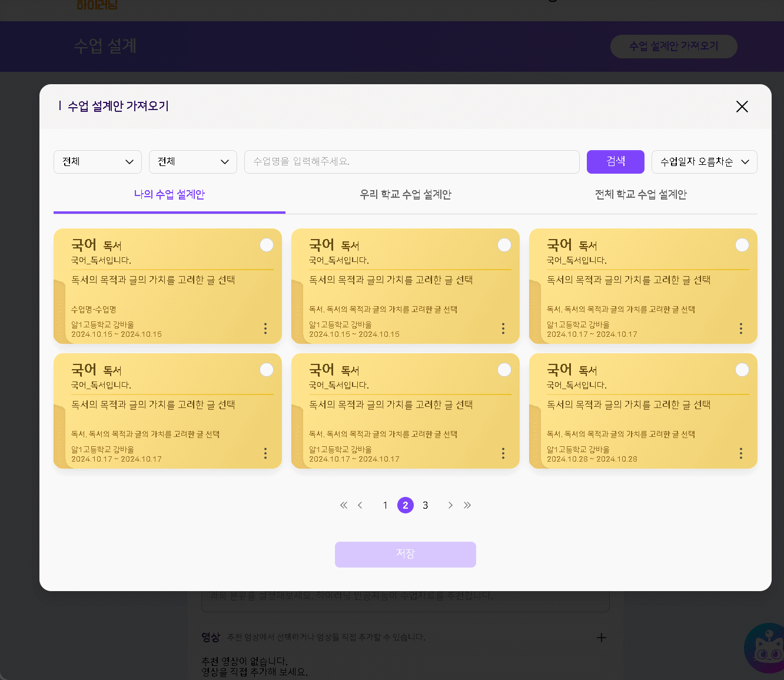Select radio button on top-right 2024.10.17 card

[742, 245]
